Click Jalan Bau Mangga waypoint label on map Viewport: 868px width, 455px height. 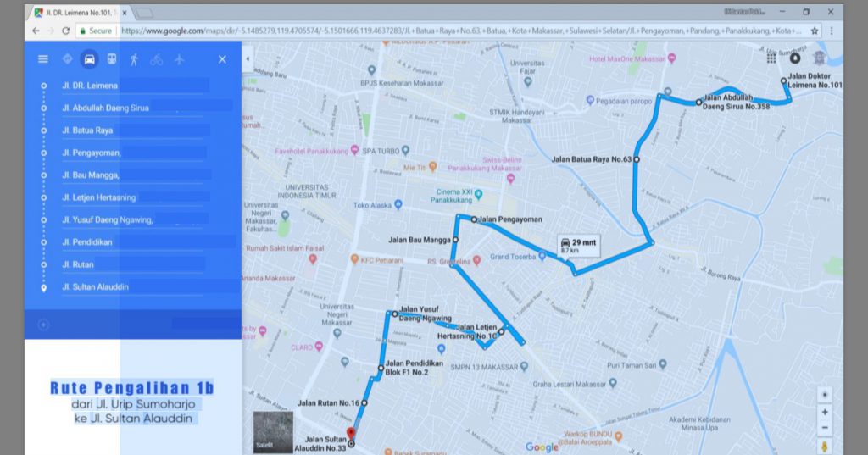[420, 241]
